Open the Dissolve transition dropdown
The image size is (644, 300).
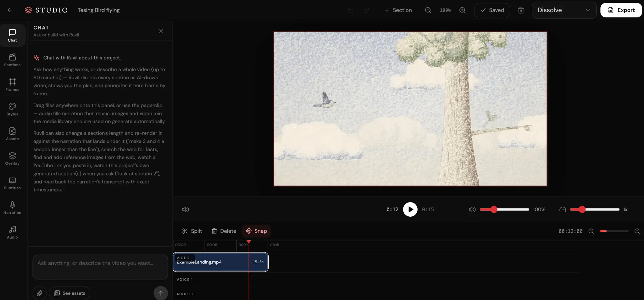pyautogui.click(x=564, y=10)
